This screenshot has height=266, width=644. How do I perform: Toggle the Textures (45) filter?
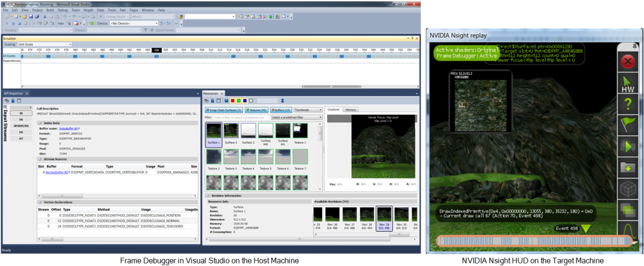click(256, 110)
